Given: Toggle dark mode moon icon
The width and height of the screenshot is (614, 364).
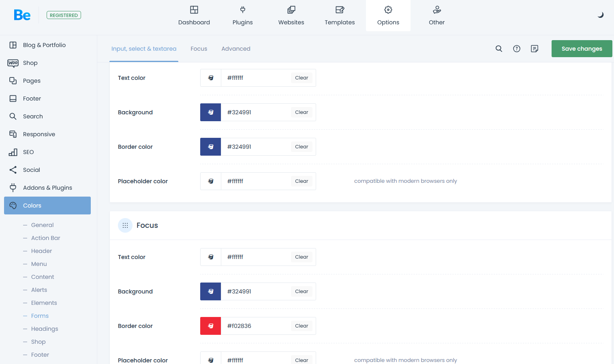Looking at the screenshot, I should pyautogui.click(x=600, y=15).
